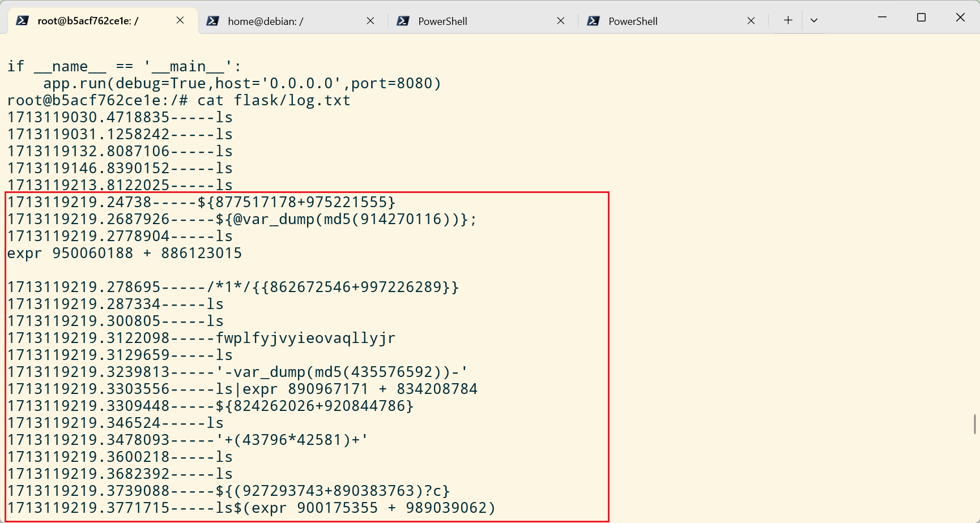Close the first PowerShell tab
Screen dimensions: 980x523
[x=561, y=21]
